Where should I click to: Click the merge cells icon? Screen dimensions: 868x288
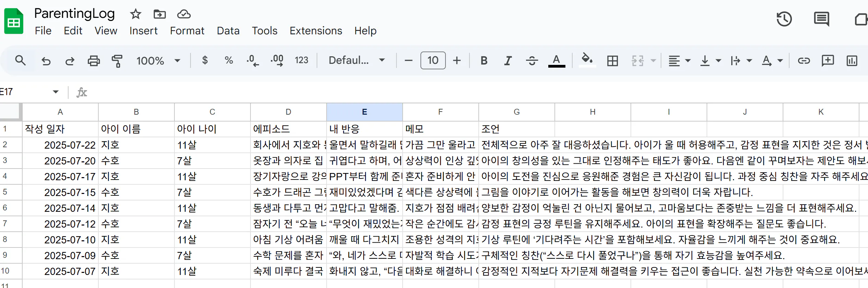637,61
